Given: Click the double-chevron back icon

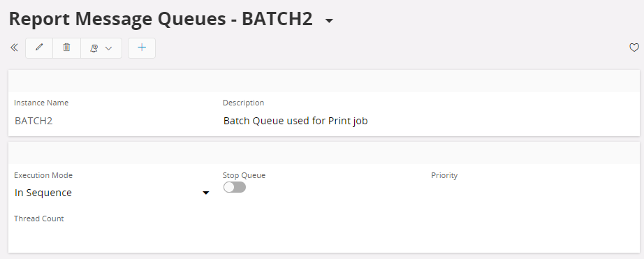Looking at the screenshot, I should tap(14, 47).
